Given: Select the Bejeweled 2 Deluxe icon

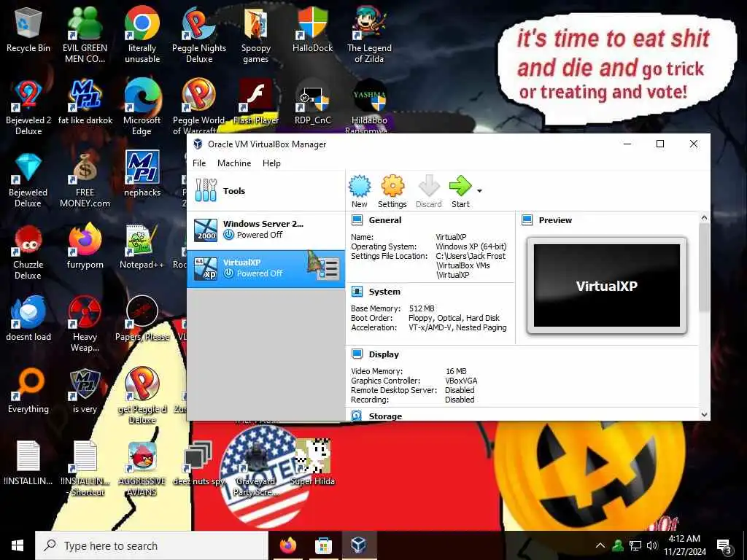Looking at the screenshot, I should [28, 107].
